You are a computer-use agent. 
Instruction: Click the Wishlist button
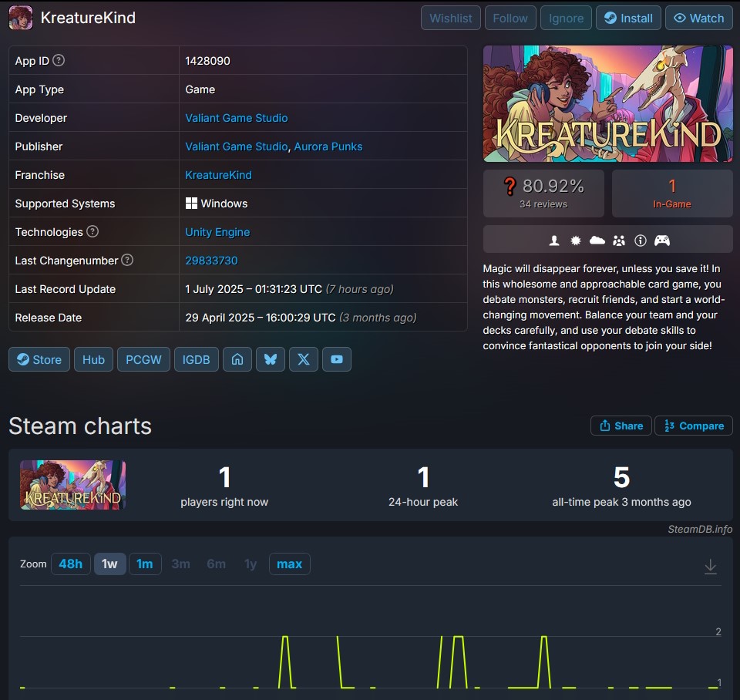pos(451,18)
